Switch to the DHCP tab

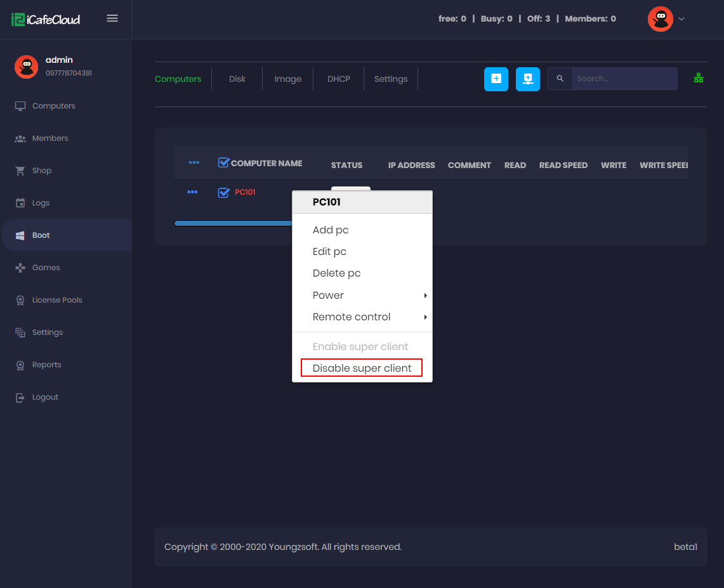click(x=338, y=79)
